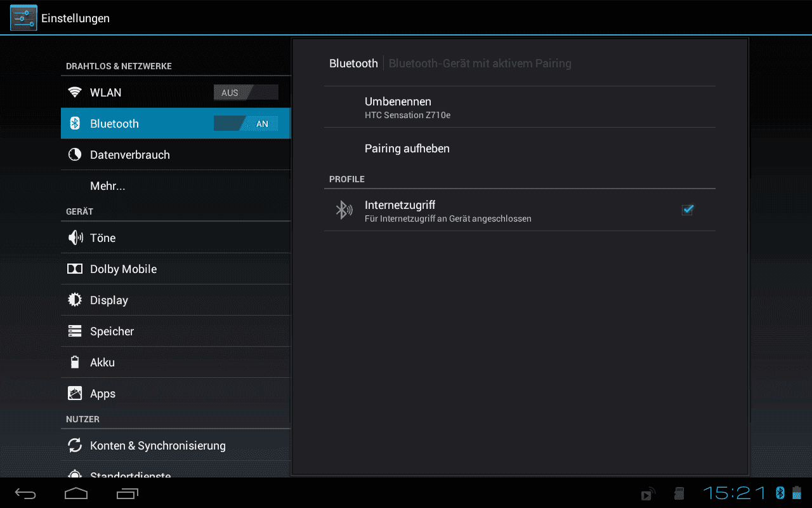
Task: Click the NUTZER section header
Action: tap(82, 419)
